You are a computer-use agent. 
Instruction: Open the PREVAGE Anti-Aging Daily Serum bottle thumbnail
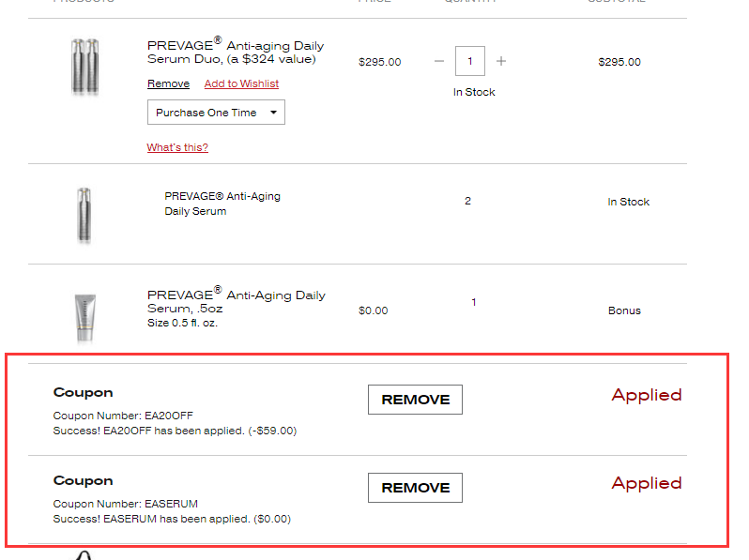pos(84,216)
